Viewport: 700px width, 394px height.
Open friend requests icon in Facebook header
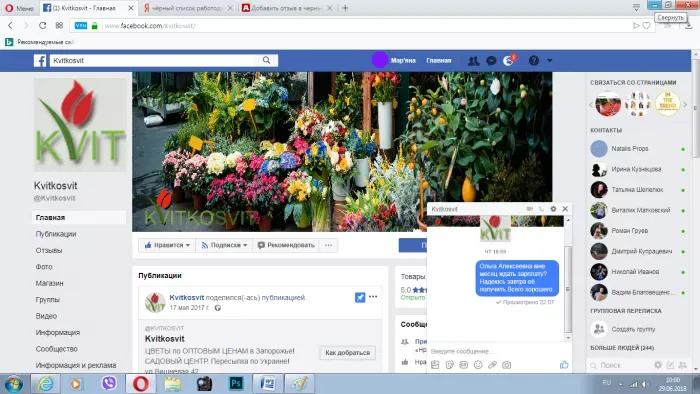473,61
